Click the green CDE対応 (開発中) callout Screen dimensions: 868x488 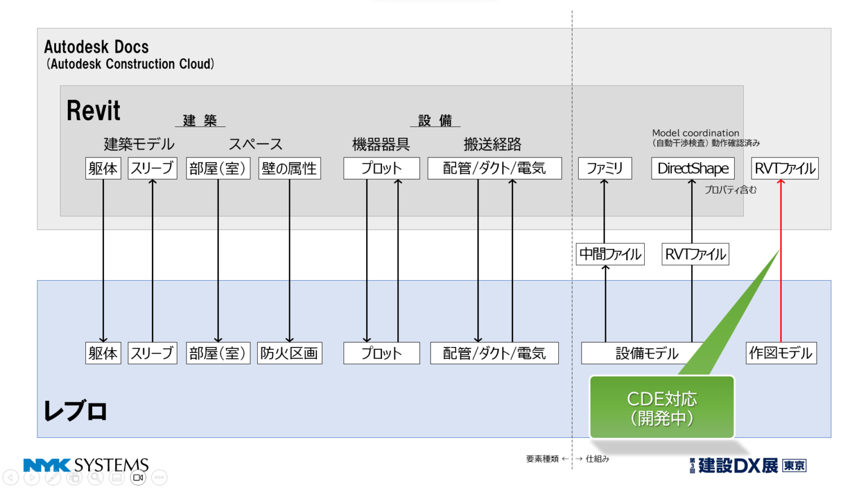click(662, 408)
